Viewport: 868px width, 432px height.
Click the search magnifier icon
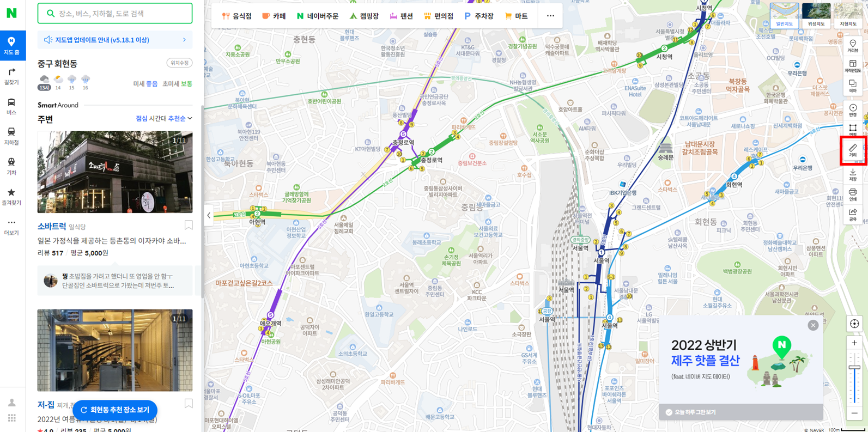(x=51, y=13)
